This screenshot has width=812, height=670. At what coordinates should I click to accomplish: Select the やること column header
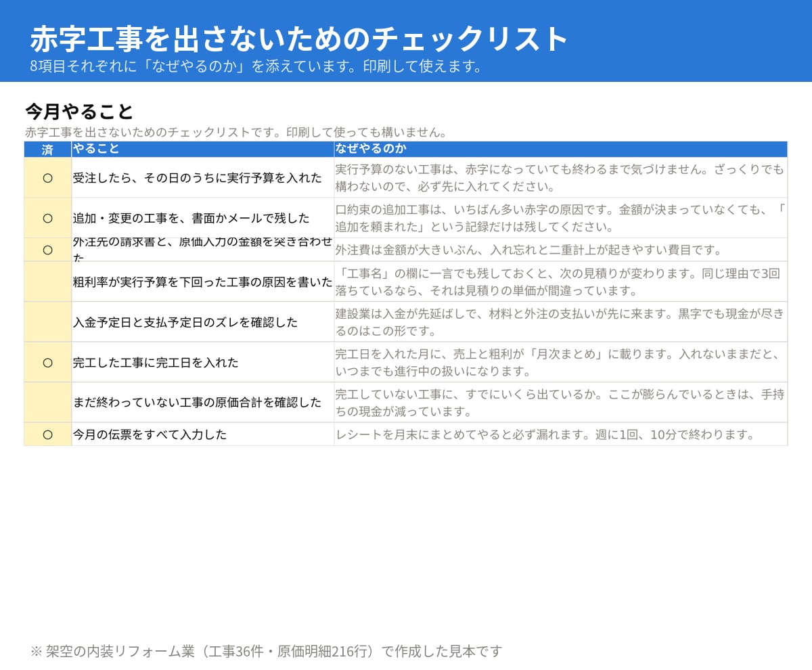(x=203, y=150)
